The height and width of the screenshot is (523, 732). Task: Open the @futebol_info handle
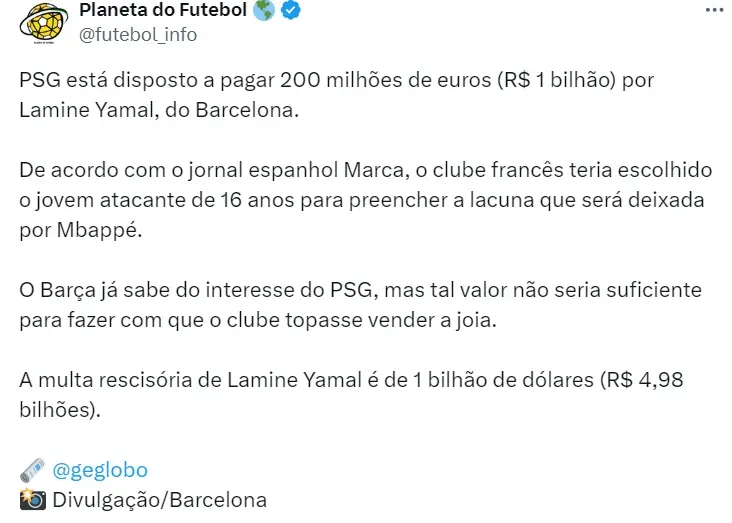(137, 35)
